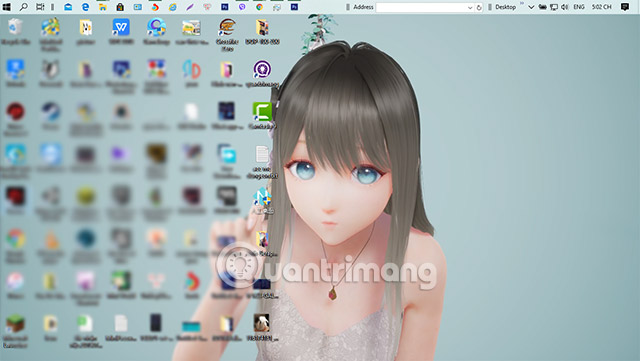Image resolution: width=640 pixels, height=361 pixels.
Task: Open the Desktop toolbar label
Action: click(505, 7)
